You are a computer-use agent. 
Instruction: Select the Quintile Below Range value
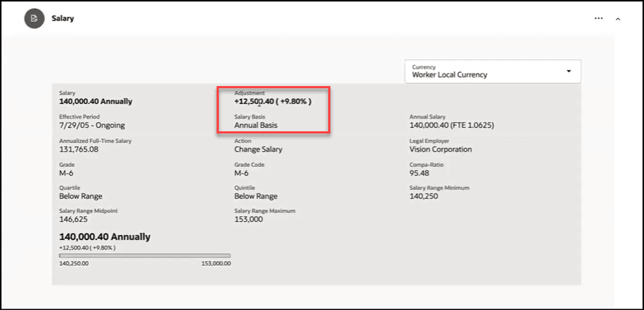(255, 196)
